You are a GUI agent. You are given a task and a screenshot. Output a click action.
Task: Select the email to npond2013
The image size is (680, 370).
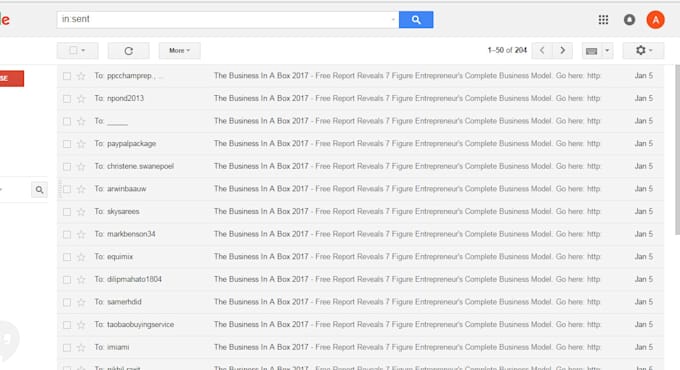pos(67,98)
